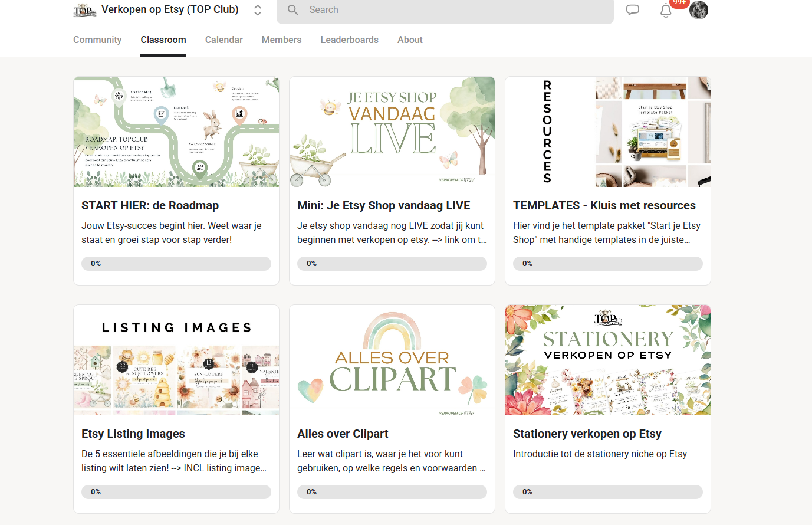Image resolution: width=812 pixels, height=525 pixels.
Task: Click the Alles over Clipart progress bar
Action: [x=392, y=492]
